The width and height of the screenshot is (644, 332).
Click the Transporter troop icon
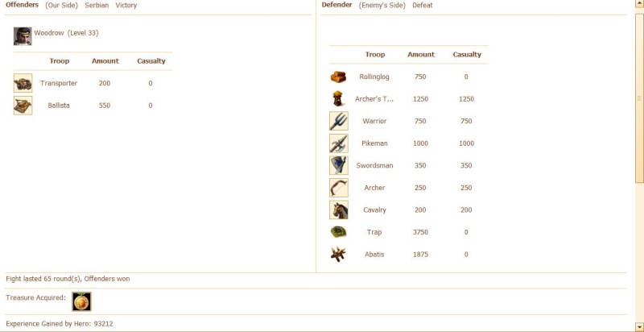pos(23,83)
